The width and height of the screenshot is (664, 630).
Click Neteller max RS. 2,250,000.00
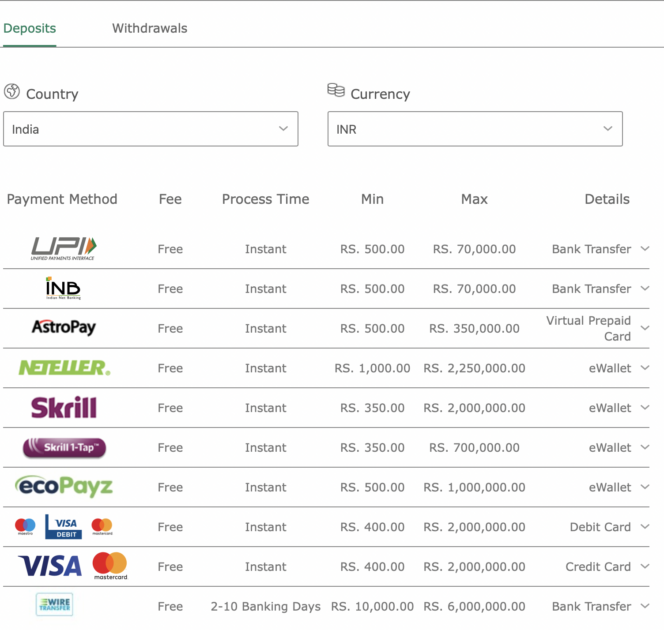click(474, 368)
